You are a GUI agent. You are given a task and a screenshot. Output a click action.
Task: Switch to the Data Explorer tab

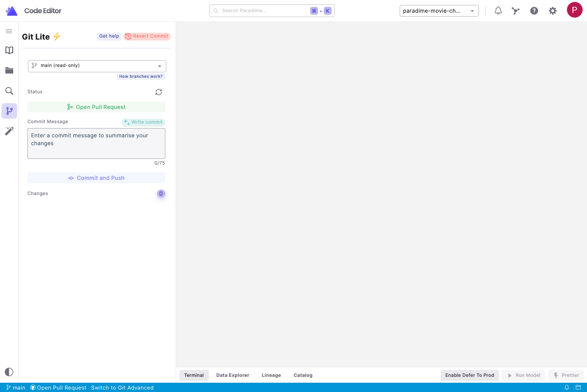tap(232, 375)
